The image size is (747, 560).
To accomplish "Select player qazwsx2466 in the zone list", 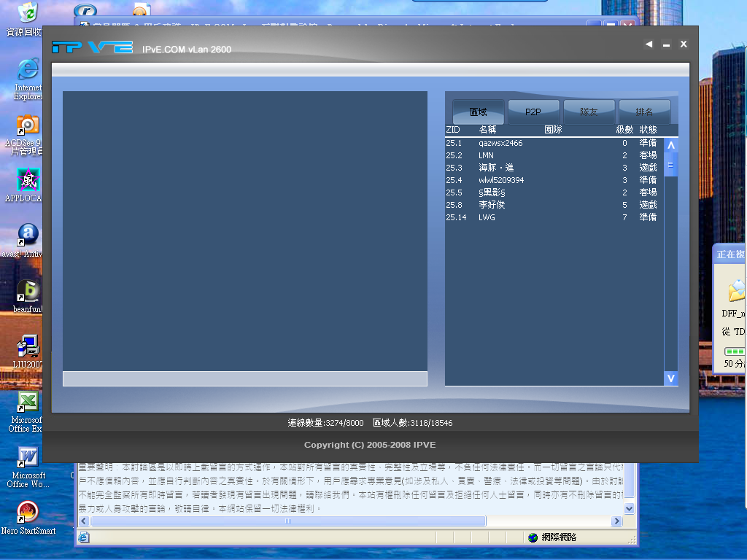I will [503, 143].
